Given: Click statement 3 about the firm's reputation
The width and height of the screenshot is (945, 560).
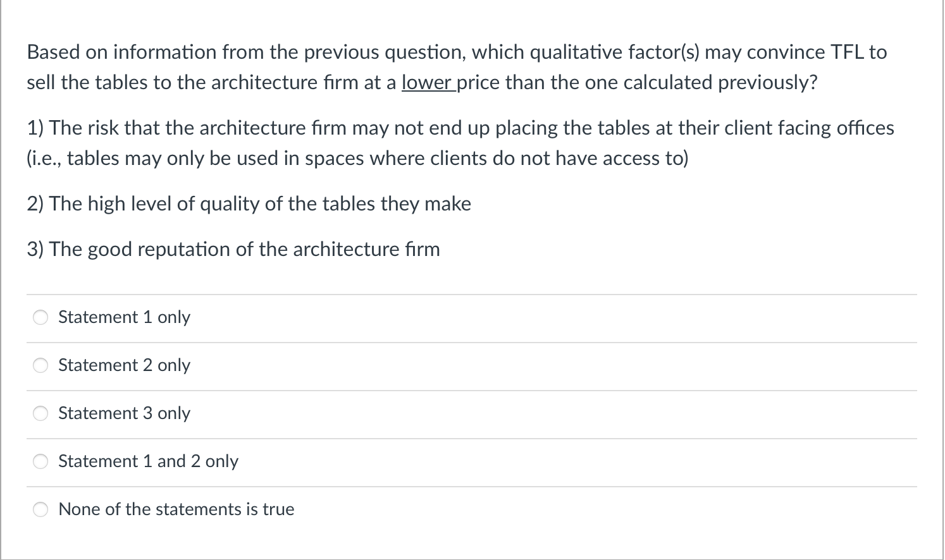Looking at the screenshot, I should pyautogui.click(x=233, y=249).
